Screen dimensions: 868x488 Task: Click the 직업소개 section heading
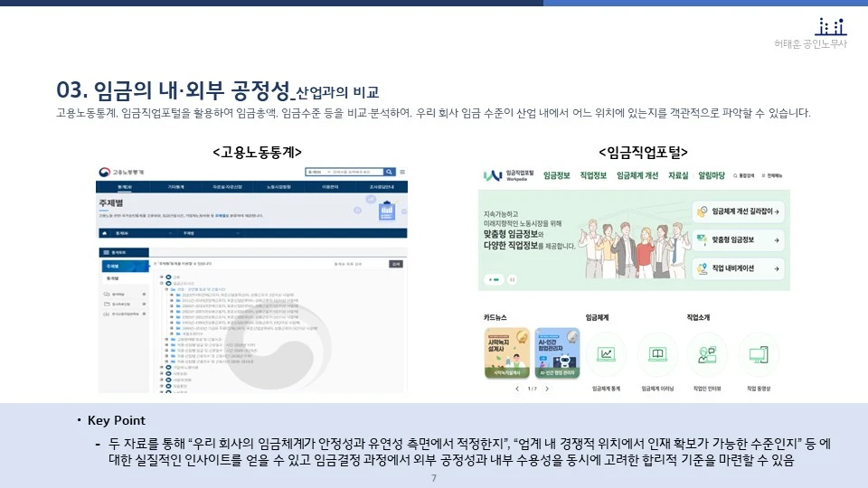coord(698,317)
